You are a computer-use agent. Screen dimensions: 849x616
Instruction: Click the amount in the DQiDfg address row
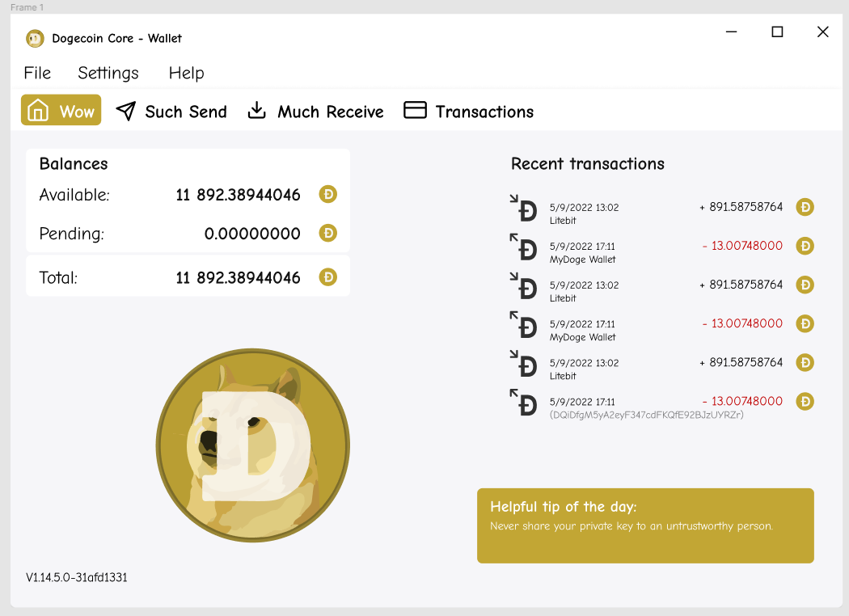pyautogui.click(x=742, y=401)
